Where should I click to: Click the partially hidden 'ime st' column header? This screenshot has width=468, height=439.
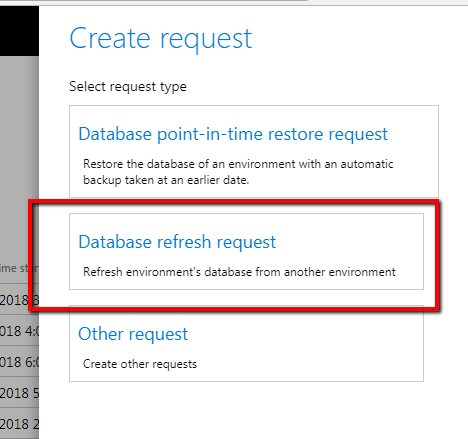pos(19,268)
